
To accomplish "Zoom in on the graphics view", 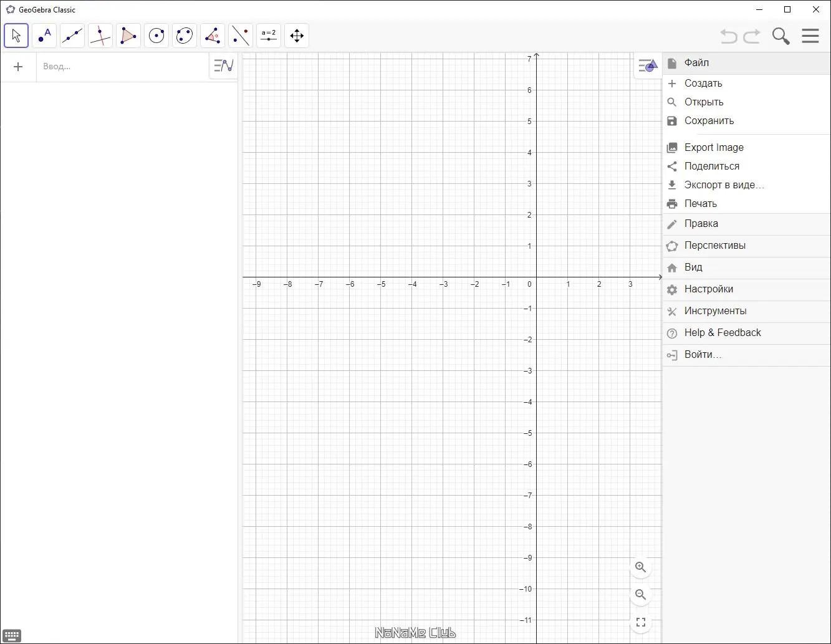I will pyautogui.click(x=640, y=567).
